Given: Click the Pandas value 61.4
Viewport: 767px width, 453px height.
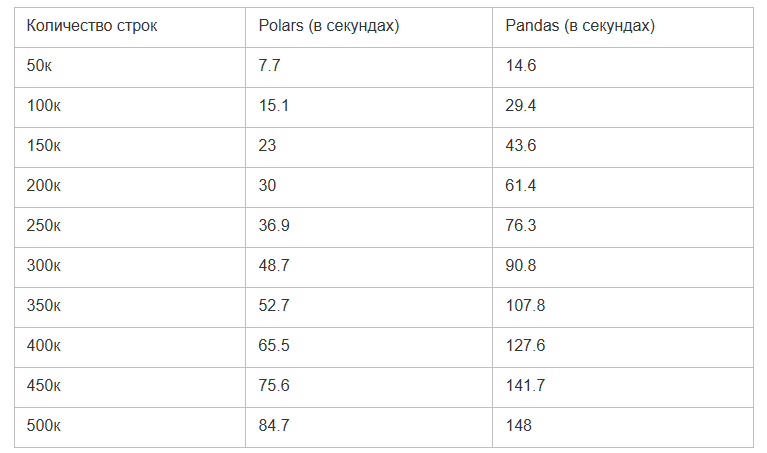Looking at the screenshot, I should 523,186.
